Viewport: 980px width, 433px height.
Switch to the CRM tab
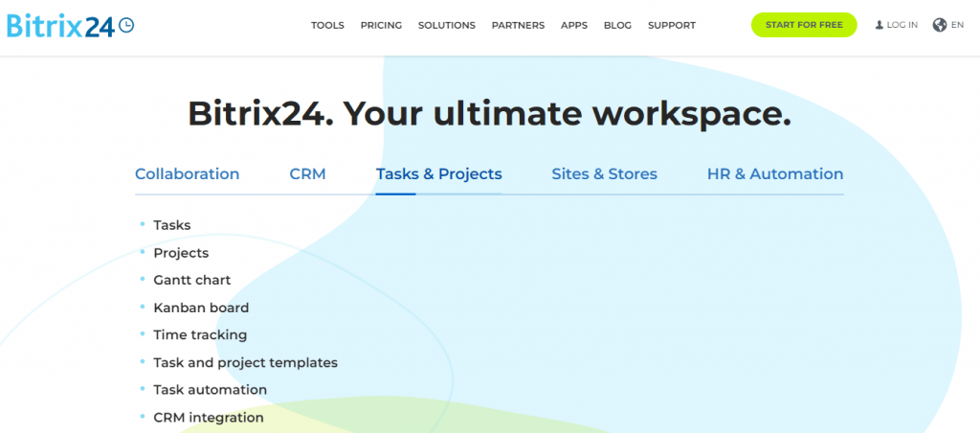coord(307,174)
